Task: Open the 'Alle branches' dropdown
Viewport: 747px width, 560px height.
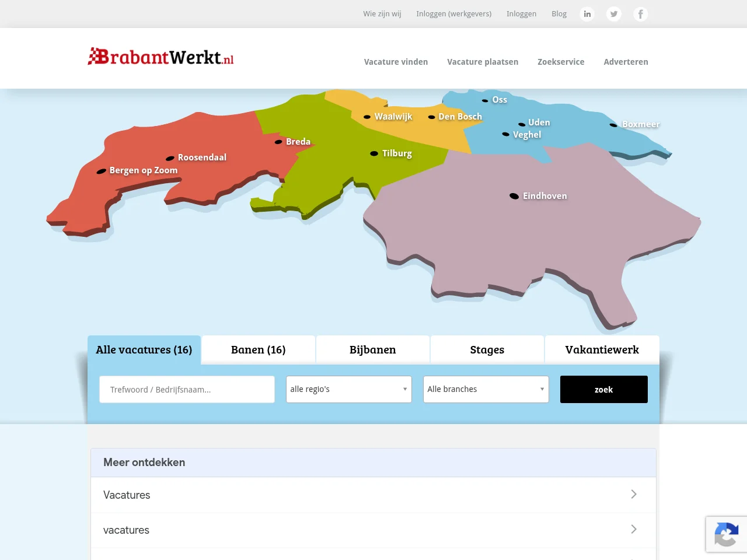Action: [x=486, y=389]
